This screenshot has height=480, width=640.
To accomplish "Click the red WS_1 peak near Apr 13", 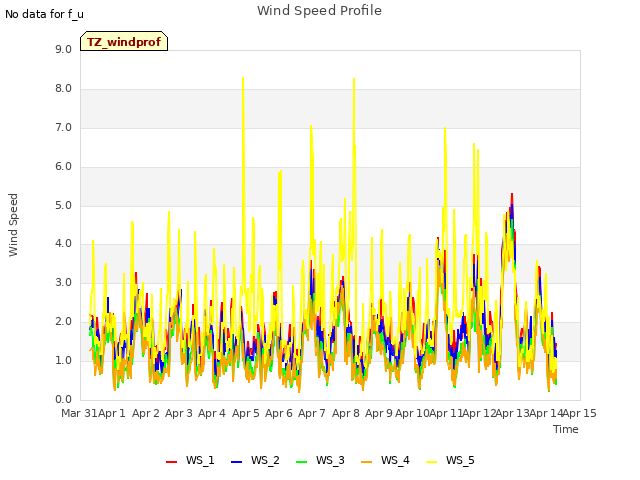I will coord(512,194).
